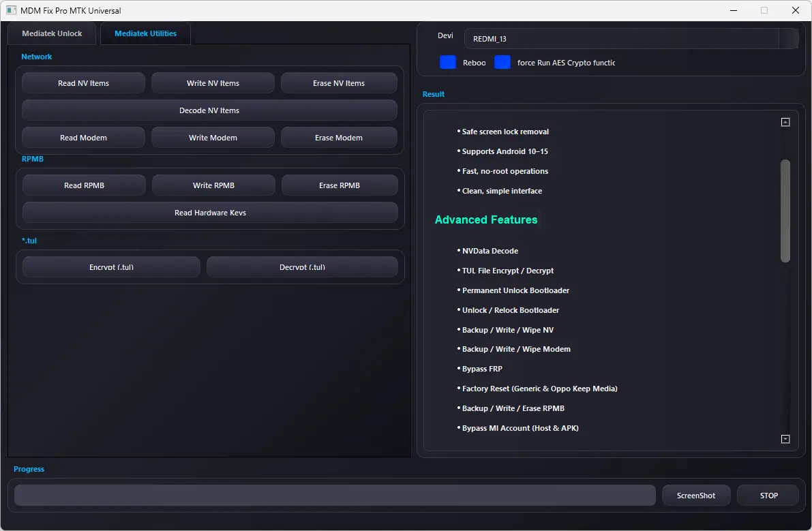Run Decode NV Items
Image resolution: width=812 pixels, height=531 pixels.
209,110
